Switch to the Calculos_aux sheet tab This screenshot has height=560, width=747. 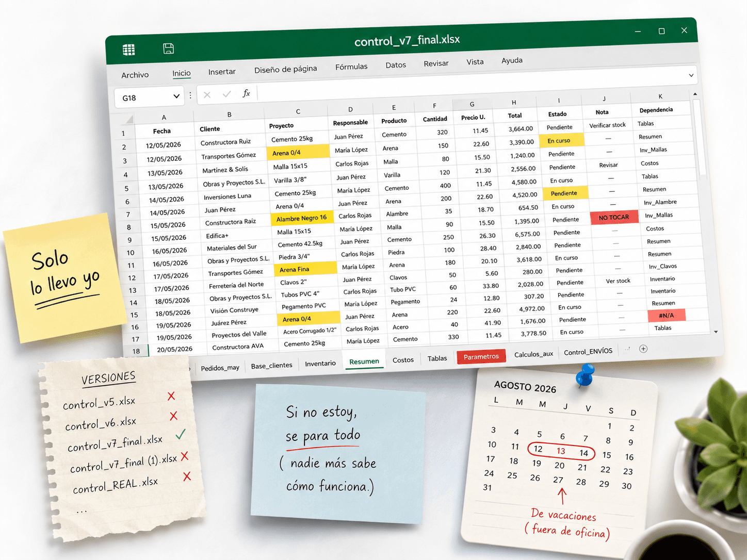click(x=533, y=354)
